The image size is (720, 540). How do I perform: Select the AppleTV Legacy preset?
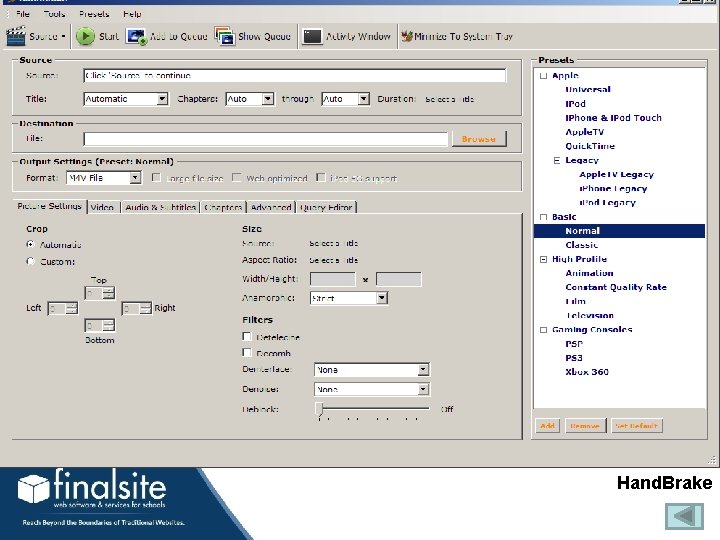pos(616,174)
